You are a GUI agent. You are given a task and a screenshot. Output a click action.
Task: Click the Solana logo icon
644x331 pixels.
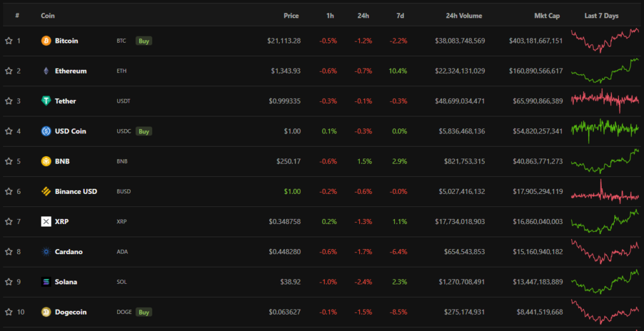pos(46,282)
